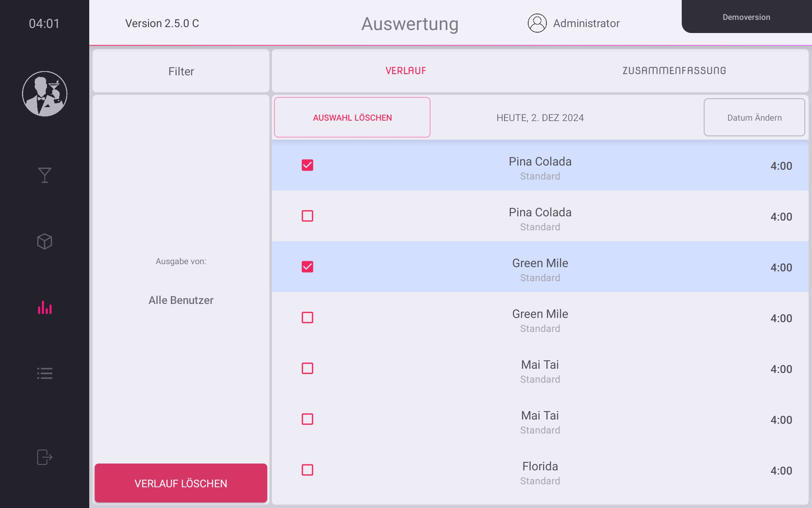The width and height of the screenshot is (812, 508).
Task: Click the logout door icon
Action: 44,457
